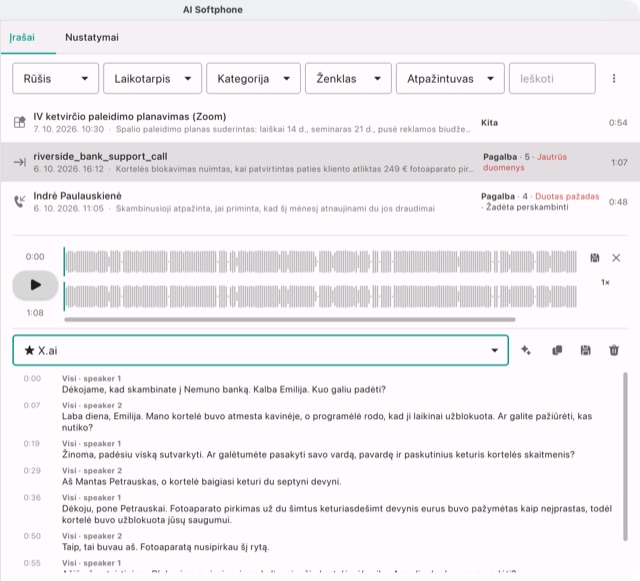
Task: Open the X.ai recognizer dropdown
Action: point(260,350)
